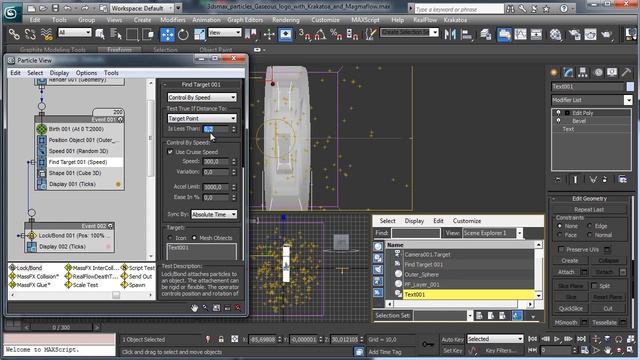640x360 pixels.
Task: Open the Customize menu in Scene Explorer
Action: point(467,221)
